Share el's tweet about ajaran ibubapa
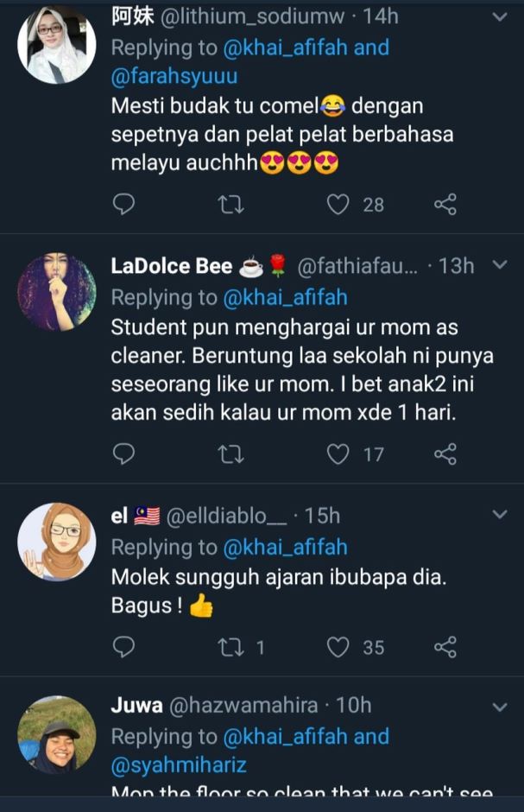Image resolution: width=524 pixels, height=812 pixels. (x=445, y=647)
